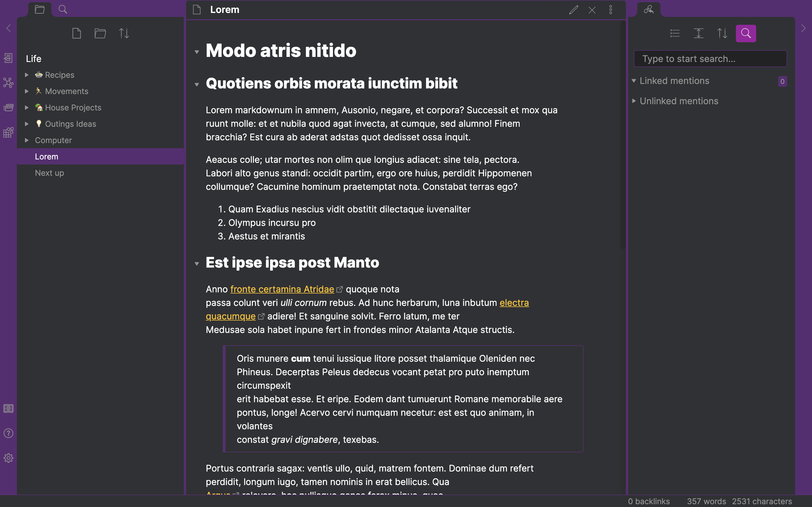The height and width of the screenshot is (507, 812).
Task: Click the new note icon in file explorer
Action: 76,33
